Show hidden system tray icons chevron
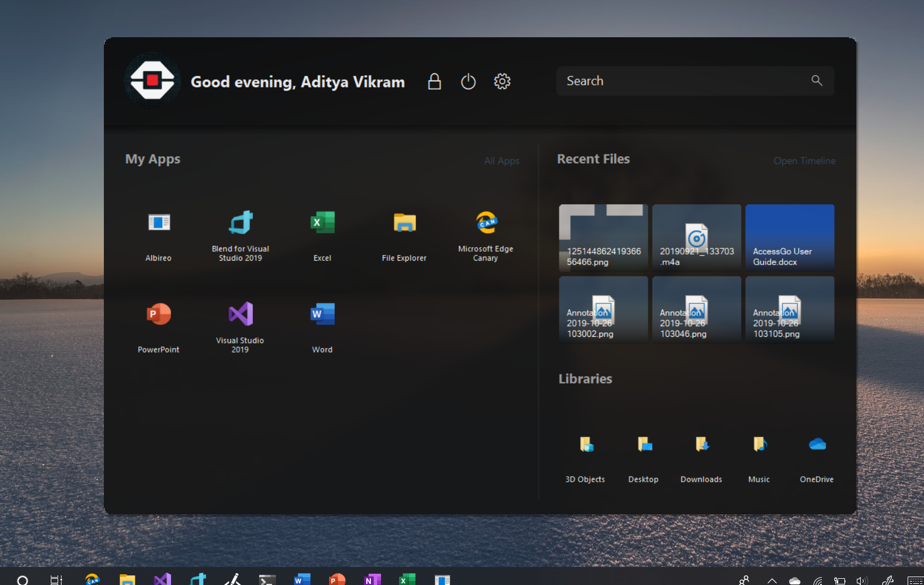 coord(772,580)
